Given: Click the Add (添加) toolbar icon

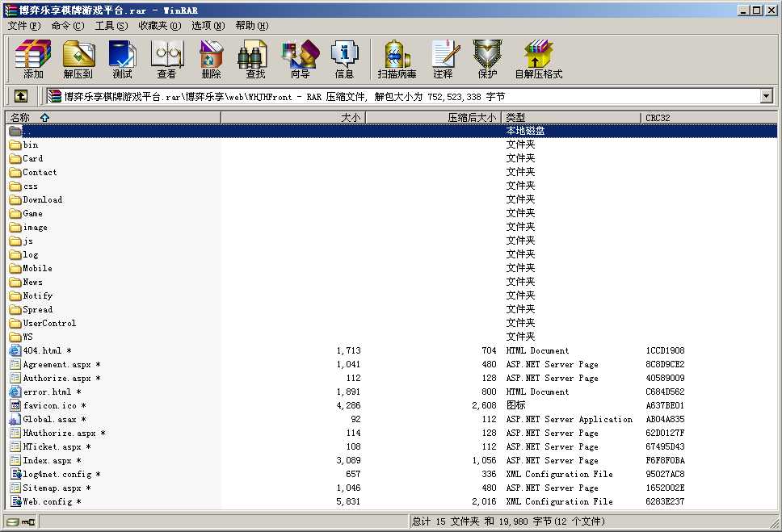Looking at the screenshot, I should click(33, 59).
